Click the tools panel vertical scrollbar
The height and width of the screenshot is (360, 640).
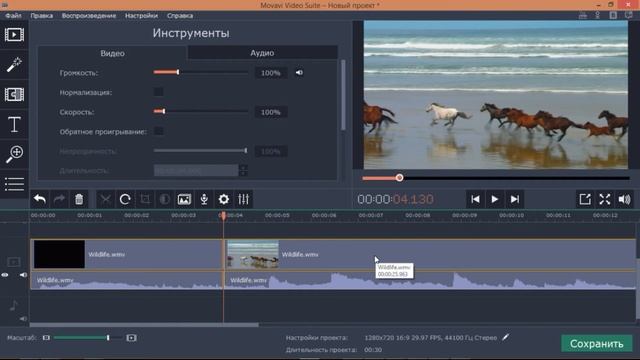coord(343,95)
